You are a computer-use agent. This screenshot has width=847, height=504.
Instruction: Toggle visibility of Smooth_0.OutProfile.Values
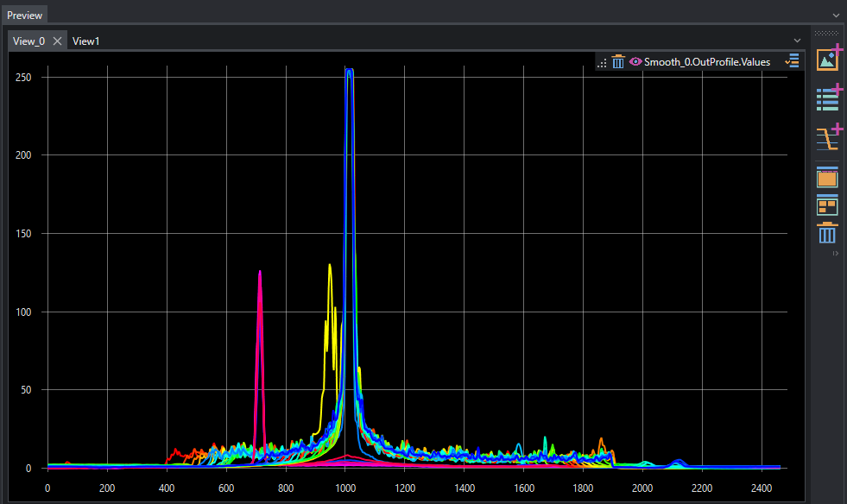click(x=635, y=61)
